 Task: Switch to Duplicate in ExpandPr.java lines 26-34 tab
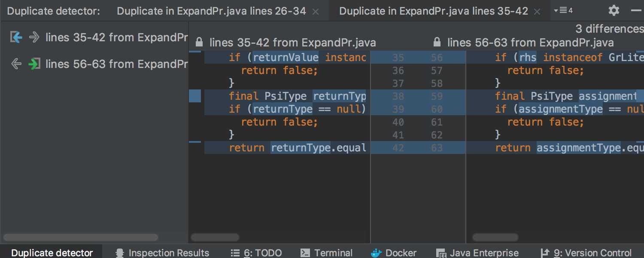point(211,11)
